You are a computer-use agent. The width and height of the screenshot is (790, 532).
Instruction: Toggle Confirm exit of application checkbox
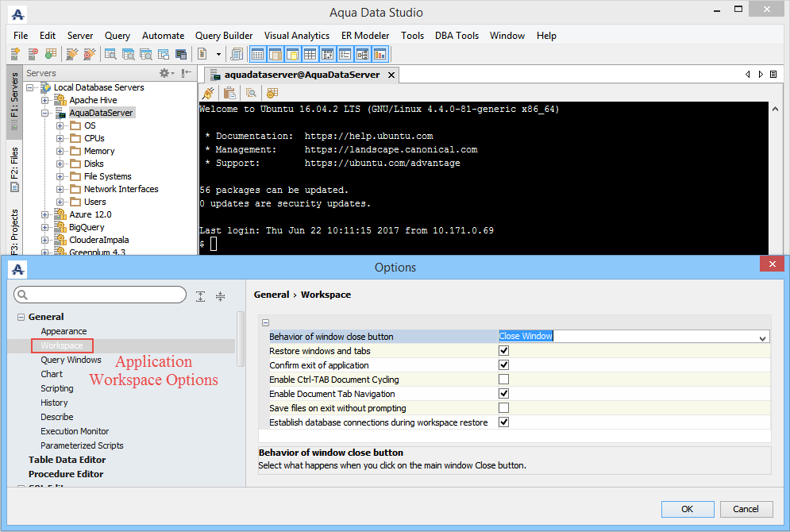pyautogui.click(x=503, y=364)
